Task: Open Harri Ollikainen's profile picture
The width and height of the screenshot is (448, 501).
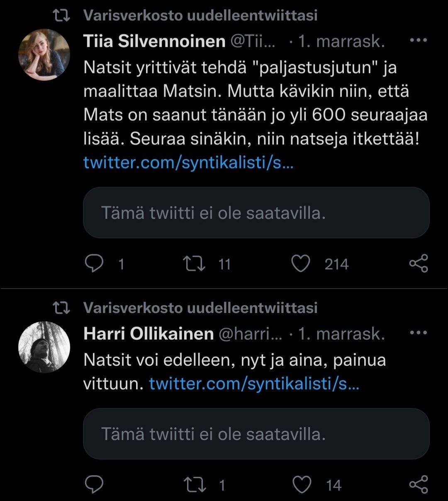Action: (x=44, y=347)
